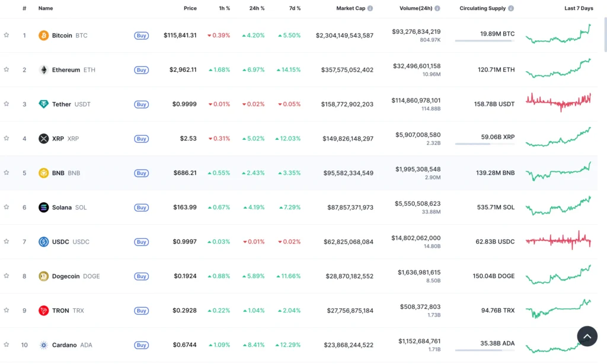Click the Ethereum coin logo
607x364 pixels.
coord(43,70)
